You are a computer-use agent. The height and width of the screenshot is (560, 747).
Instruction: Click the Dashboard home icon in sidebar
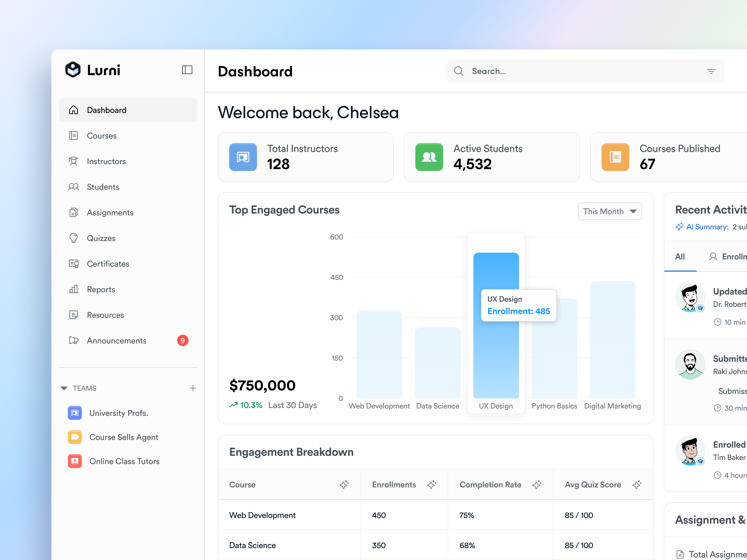[73, 110]
